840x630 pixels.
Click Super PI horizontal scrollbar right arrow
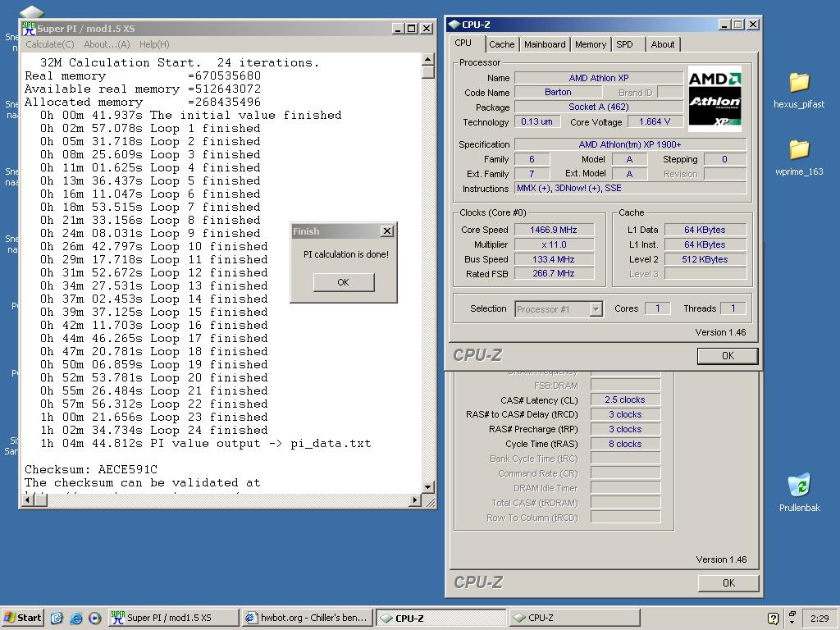click(414, 500)
